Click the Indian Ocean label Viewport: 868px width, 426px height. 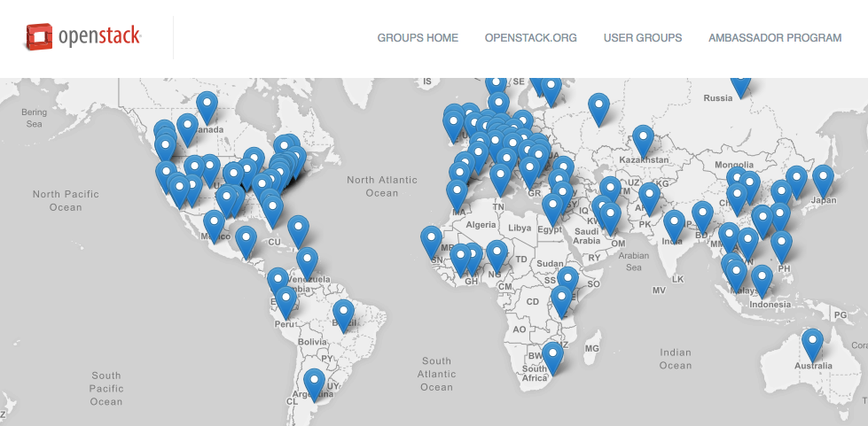(676, 359)
